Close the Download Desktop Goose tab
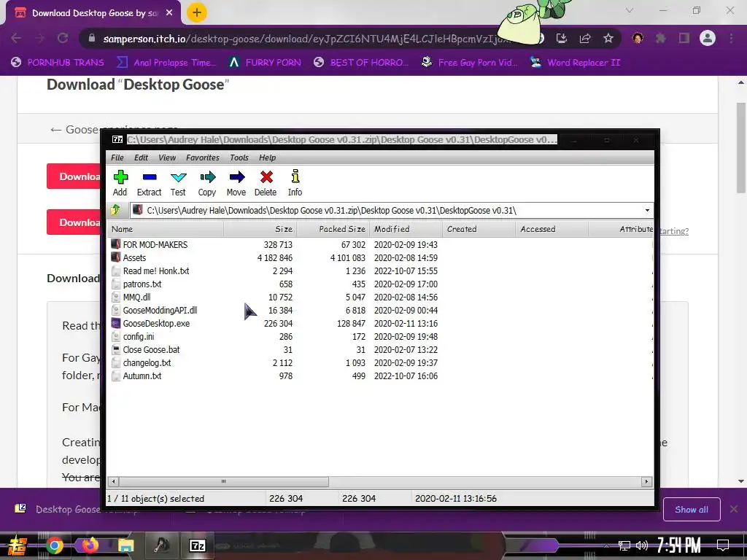 pyautogui.click(x=169, y=13)
